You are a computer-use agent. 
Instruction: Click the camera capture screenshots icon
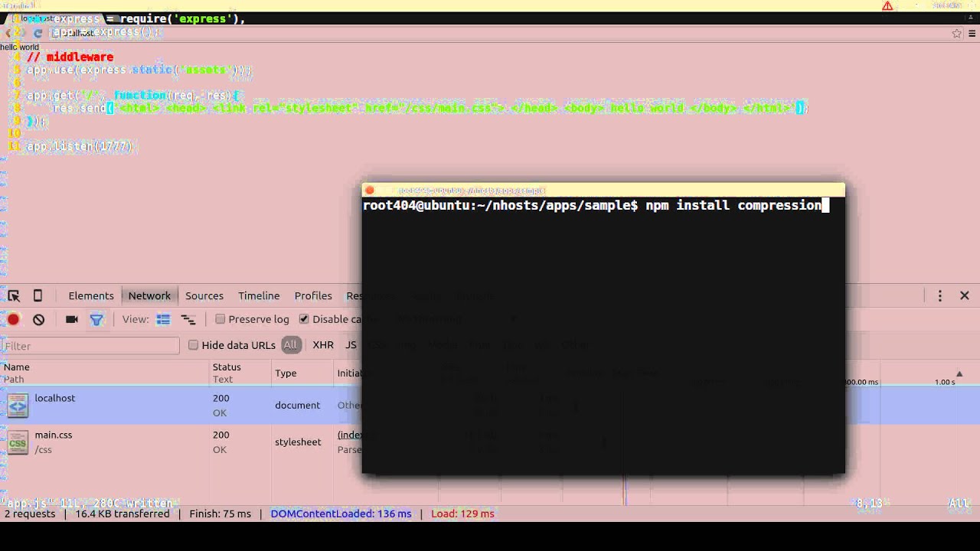click(x=72, y=319)
